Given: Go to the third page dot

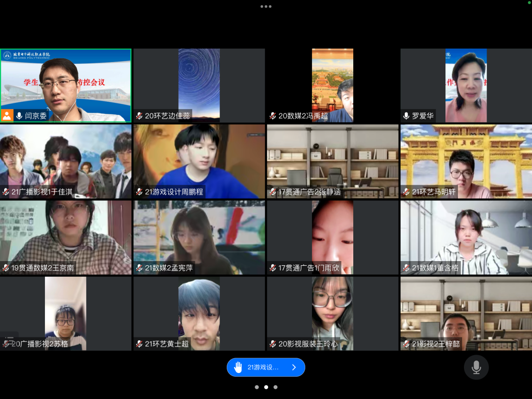Looking at the screenshot, I should point(275,387).
